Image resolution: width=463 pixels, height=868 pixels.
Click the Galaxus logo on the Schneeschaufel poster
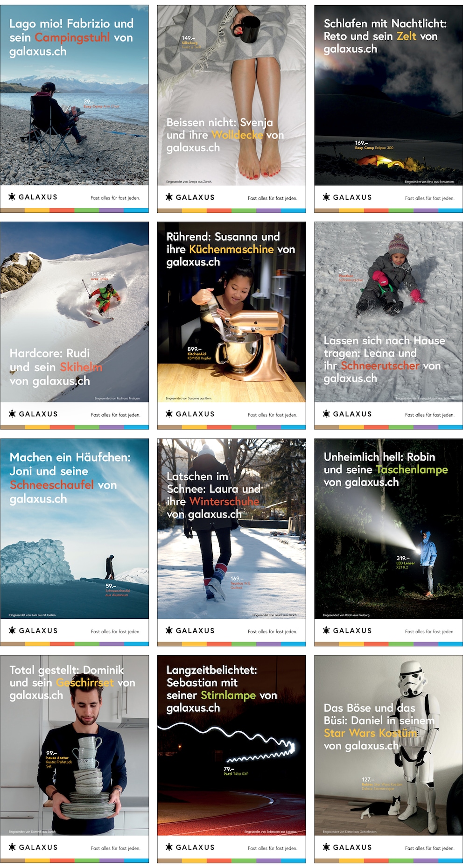pos(33,630)
